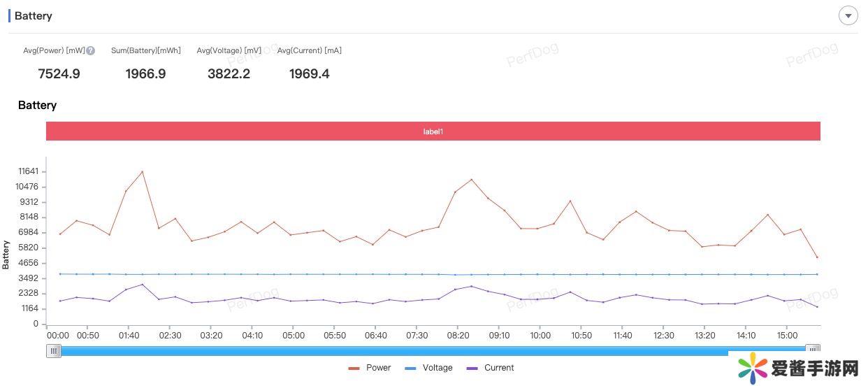Toggle the Power series in the legend
The image size is (868, 386).
click(x=370, y=368)
